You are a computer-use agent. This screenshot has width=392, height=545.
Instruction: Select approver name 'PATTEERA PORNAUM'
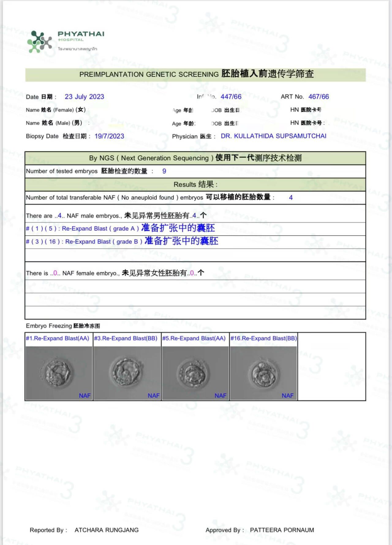click(282, 530)
